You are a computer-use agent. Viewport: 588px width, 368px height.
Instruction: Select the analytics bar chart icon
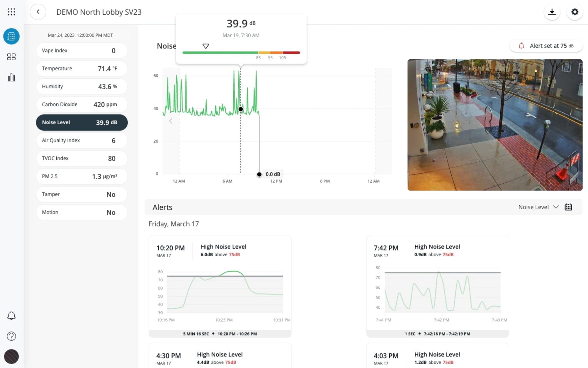(11, 77)
